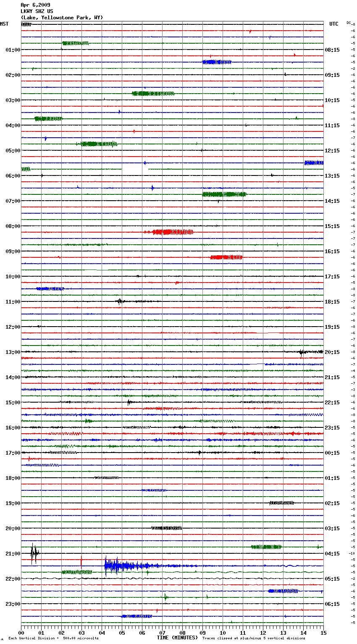The image size is (357, 644).
Task: Select the '05:00' MST hour label
Action: click(x=13, y=151)
